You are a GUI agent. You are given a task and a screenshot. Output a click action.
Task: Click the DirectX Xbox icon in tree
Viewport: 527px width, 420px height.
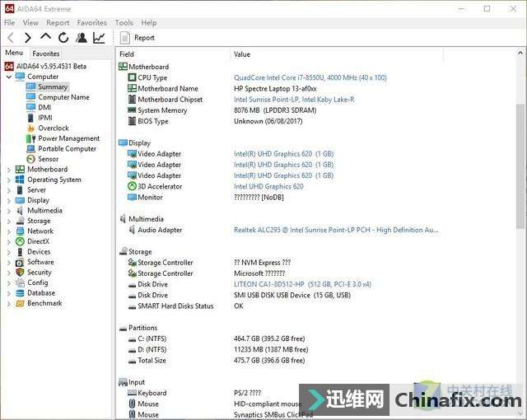pyautogui.click(x=20, y=241)
